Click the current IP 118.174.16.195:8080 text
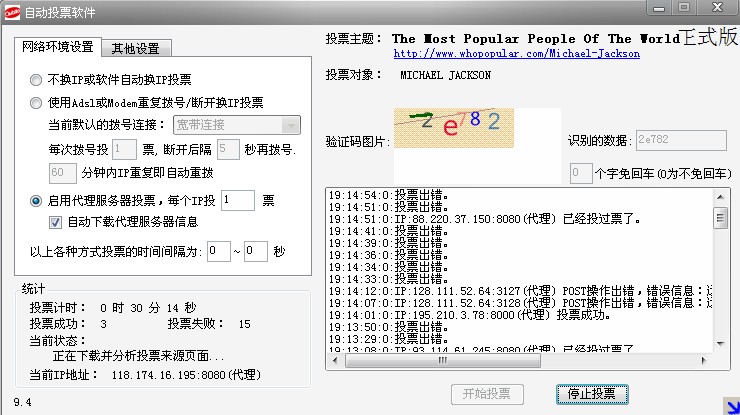740x415 pixels. (x=186, y=375)
